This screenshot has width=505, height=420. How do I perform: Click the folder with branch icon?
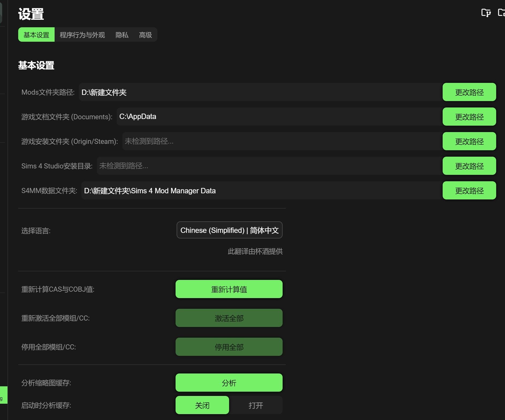pos(486,13)
